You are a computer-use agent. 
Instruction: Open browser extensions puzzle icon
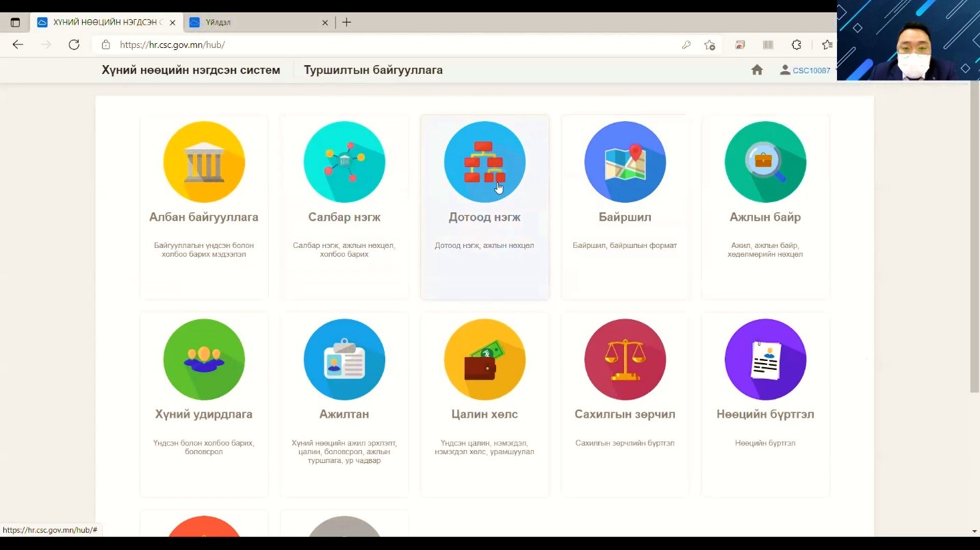(x=796, y=45)
